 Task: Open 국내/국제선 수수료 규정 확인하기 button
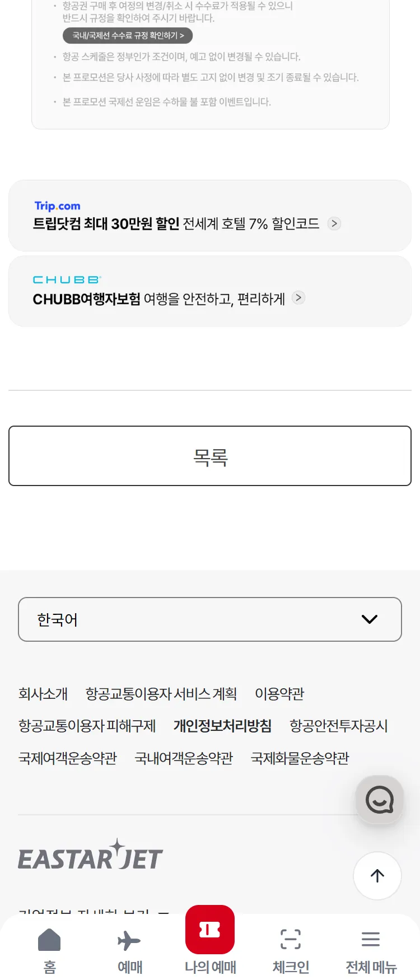click(x=128, y=36)
